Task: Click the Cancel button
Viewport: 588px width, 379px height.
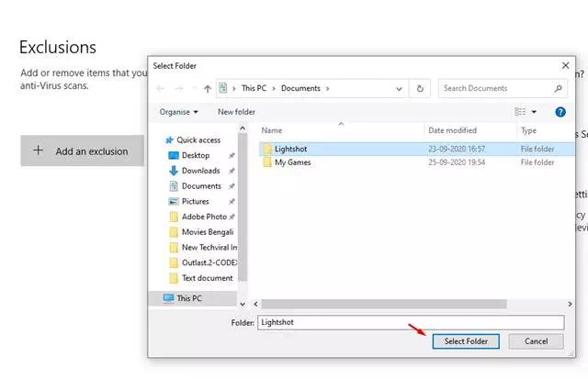Action: point(536,341)
